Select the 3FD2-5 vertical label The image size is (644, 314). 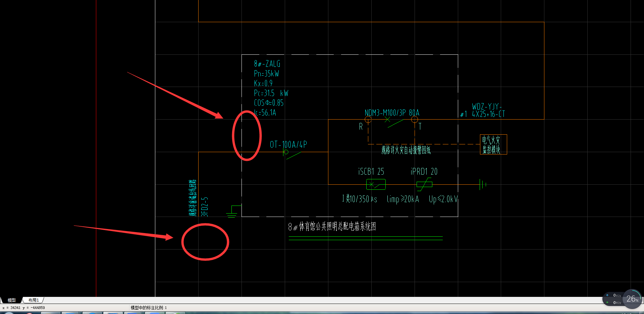(205, 207)
